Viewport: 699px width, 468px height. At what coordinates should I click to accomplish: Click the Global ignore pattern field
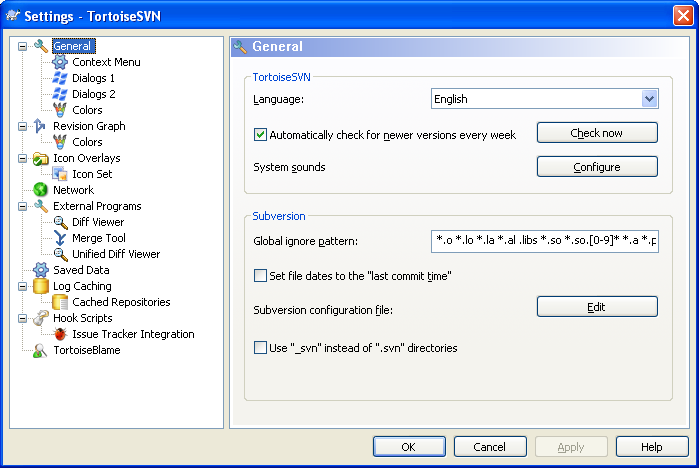pos(545,241)
